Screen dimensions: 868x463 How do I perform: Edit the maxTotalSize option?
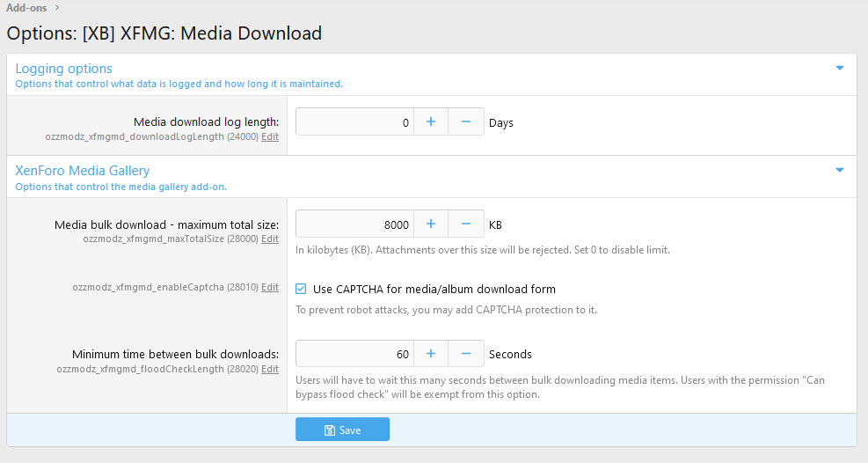tap(270, 239)
